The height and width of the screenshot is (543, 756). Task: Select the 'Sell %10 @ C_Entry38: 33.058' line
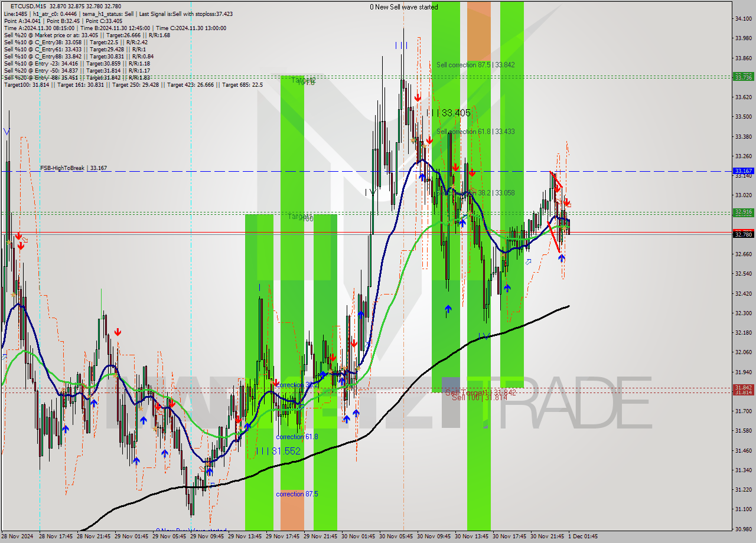[76, 42]
